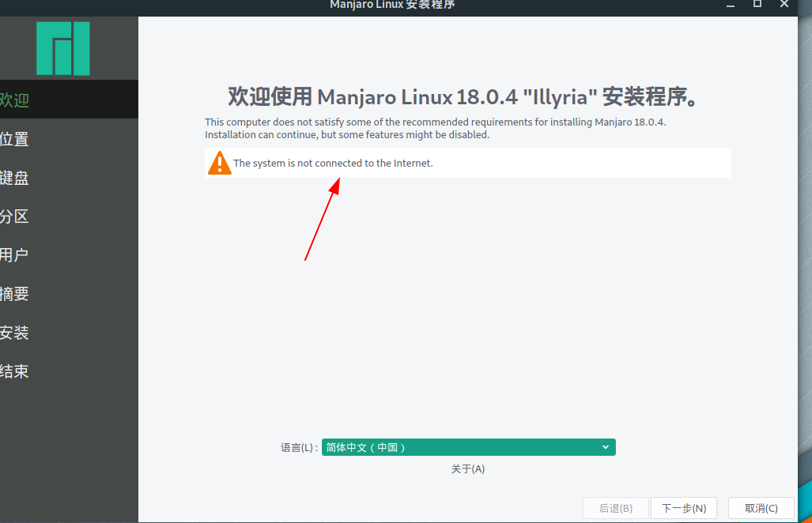Viewport: 812px width, 523px height.
Task: Click the 关于(A) about button
Action: pyautogui.click(x=467, y=468)
